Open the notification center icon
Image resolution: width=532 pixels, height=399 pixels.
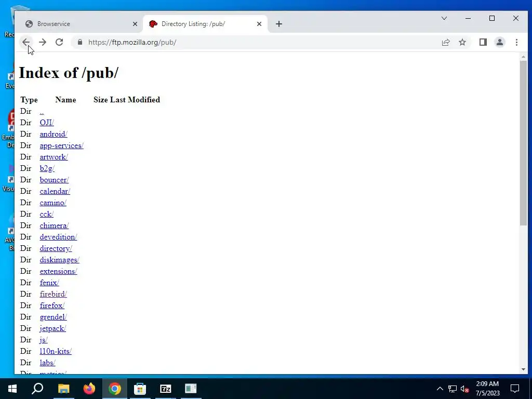click(515, 389)
